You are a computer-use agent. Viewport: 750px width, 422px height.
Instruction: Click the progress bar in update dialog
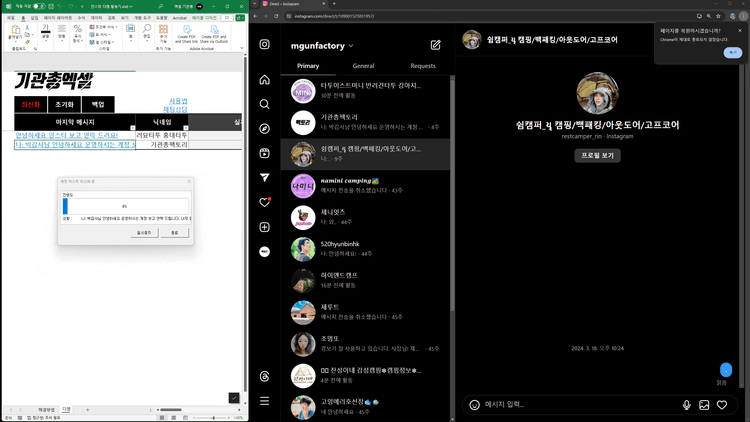click(x=126, y=206)
